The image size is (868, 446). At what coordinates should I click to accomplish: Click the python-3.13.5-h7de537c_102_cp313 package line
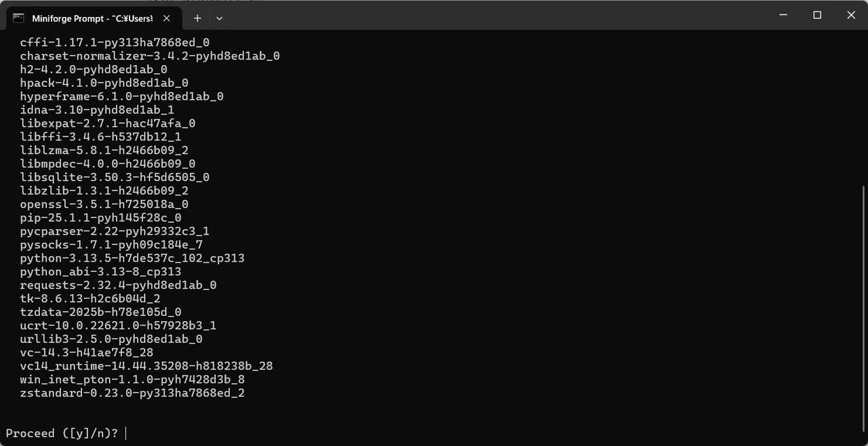click(132, 258)
